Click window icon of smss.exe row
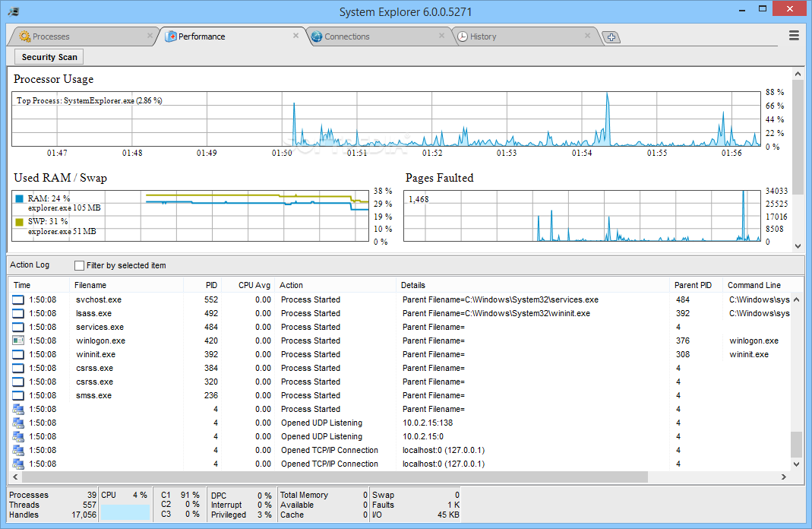The image size is (812, 529). click(18, 395)
